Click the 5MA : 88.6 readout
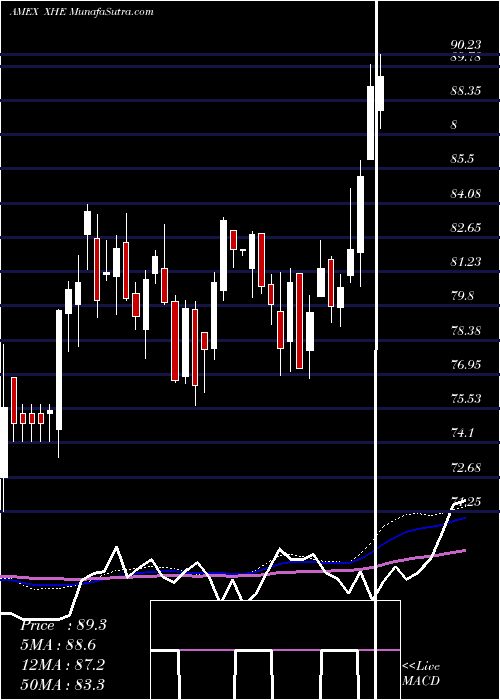 coord(58,645)
